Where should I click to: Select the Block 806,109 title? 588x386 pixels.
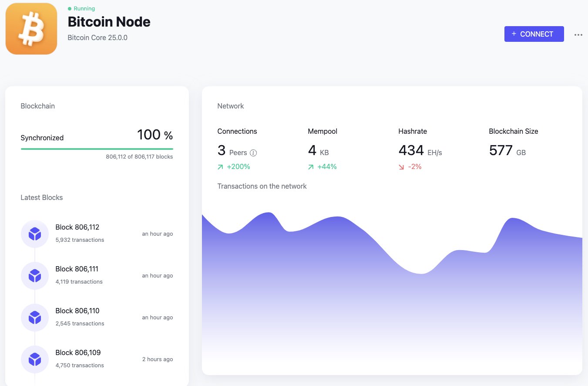click(78, 352)
